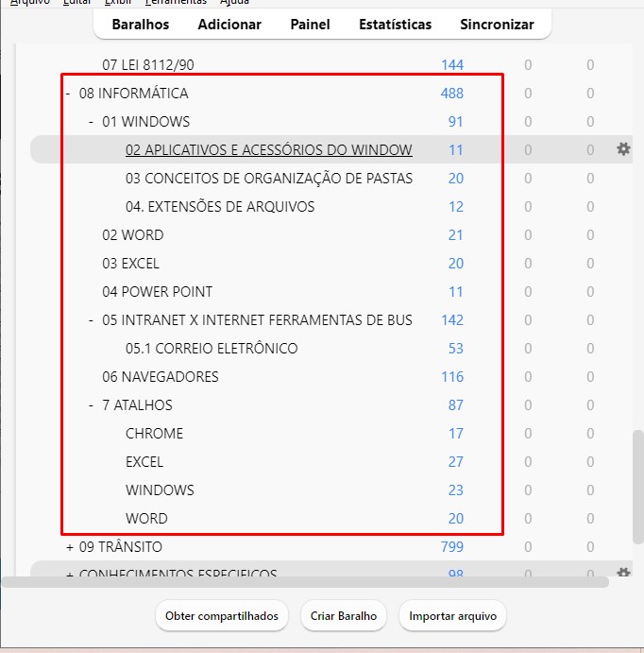The width and height of the screenshot is (644, 653).
Task: Select 08 INFORMÁTICA deck name
Action: tap(133, 94)
